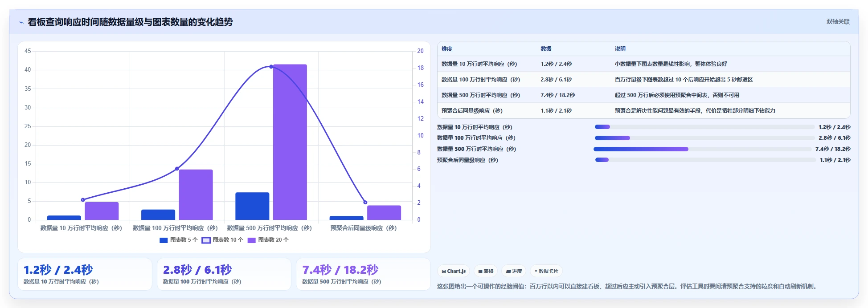The image size is (868, 308).
Task: Click the line point above 100 万行 bars
Action: point(177,168)
